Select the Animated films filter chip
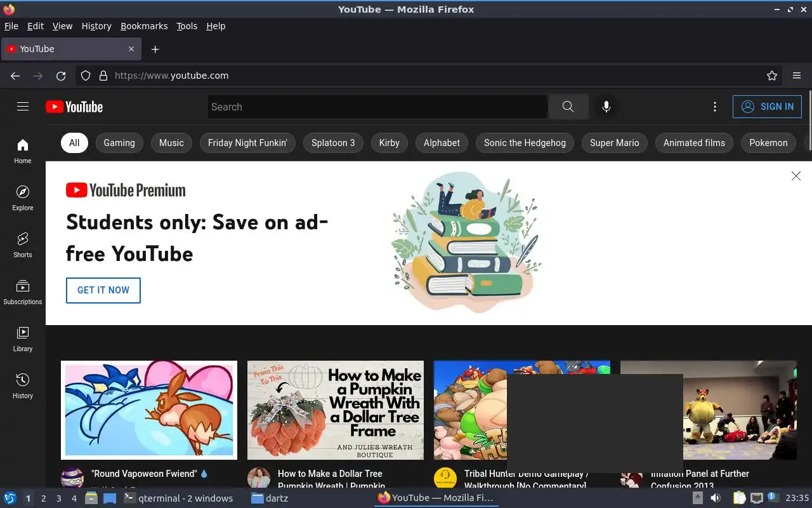 694,143
